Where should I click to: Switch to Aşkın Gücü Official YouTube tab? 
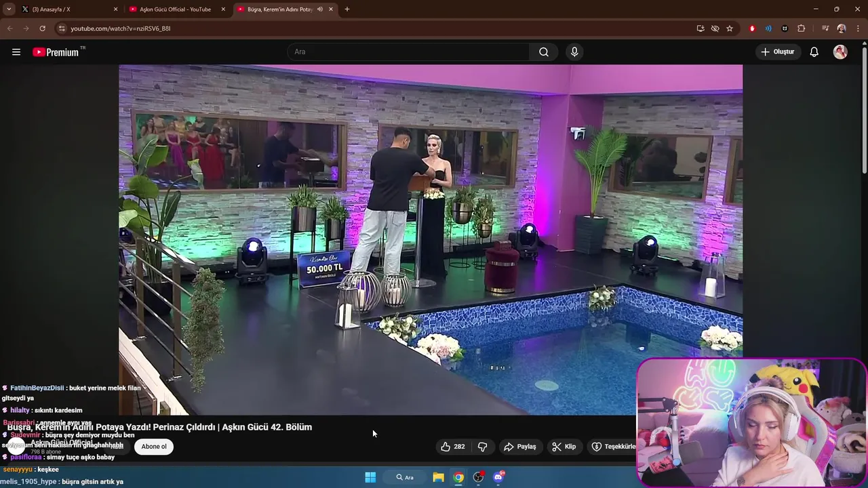[x=176, y=9]
